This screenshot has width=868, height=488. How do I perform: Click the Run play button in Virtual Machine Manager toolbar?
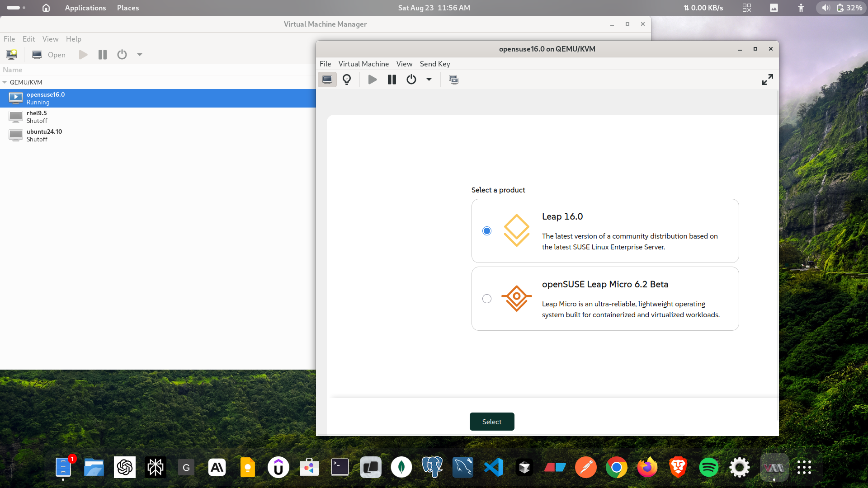pos(83,55)
